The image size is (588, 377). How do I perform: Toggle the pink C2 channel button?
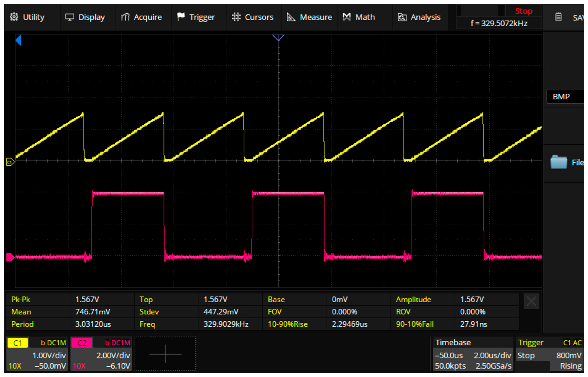[82, 343]
